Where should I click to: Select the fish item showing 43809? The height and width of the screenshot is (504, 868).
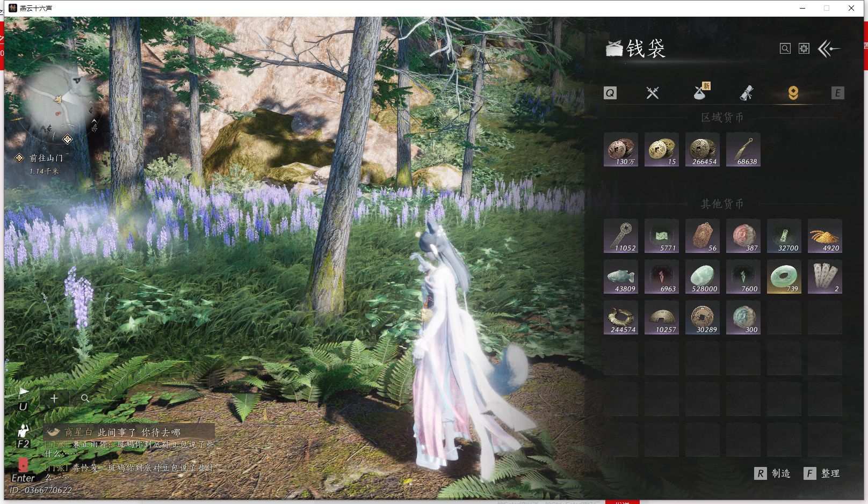621,277
